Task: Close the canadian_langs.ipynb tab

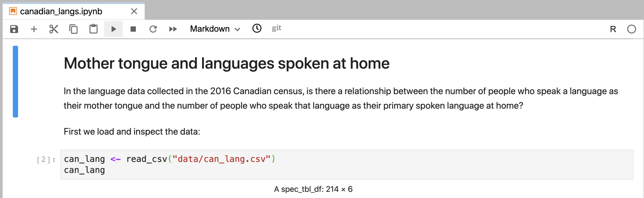Action: point(134,11)
